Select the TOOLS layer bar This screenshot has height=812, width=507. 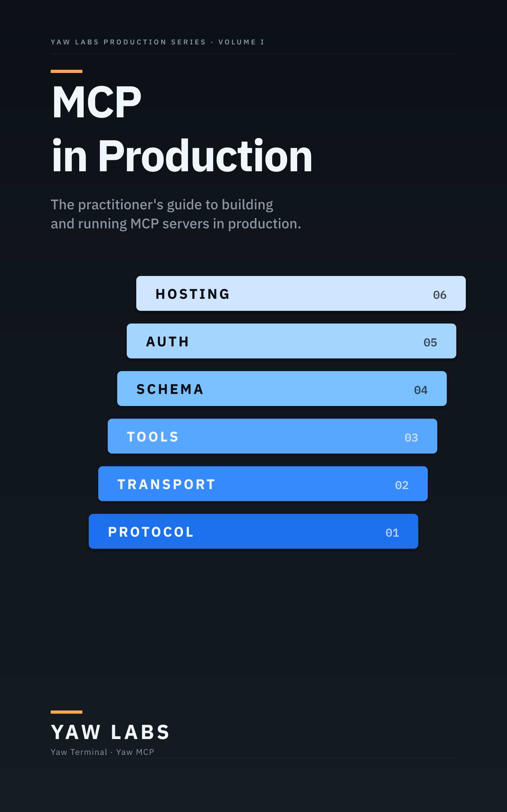272,436
